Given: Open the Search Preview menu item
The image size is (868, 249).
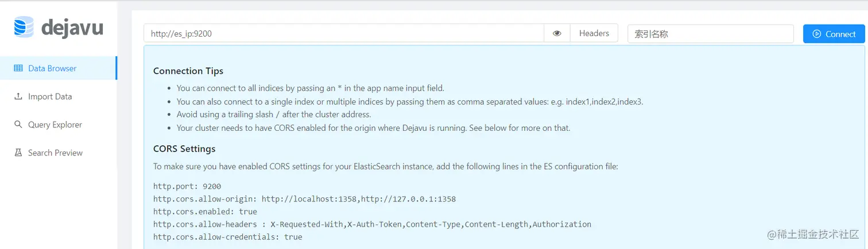Looking at the screenshot, I should 59,153.
